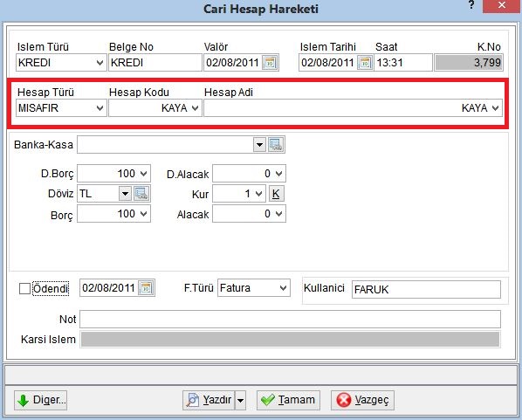Expand the Hesap Kodu KAYA dropdown
This screenshot has height=420, width=522.
point(195,108)
